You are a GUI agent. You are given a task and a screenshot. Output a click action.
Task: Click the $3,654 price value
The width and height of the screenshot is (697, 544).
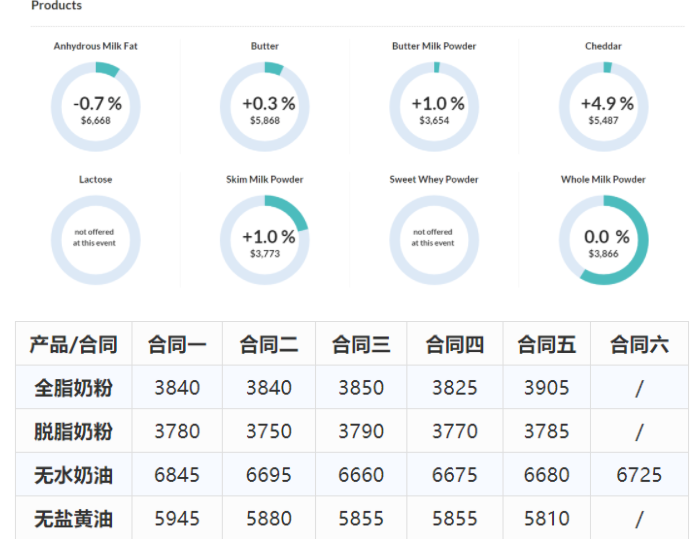[x=434, y=120]
